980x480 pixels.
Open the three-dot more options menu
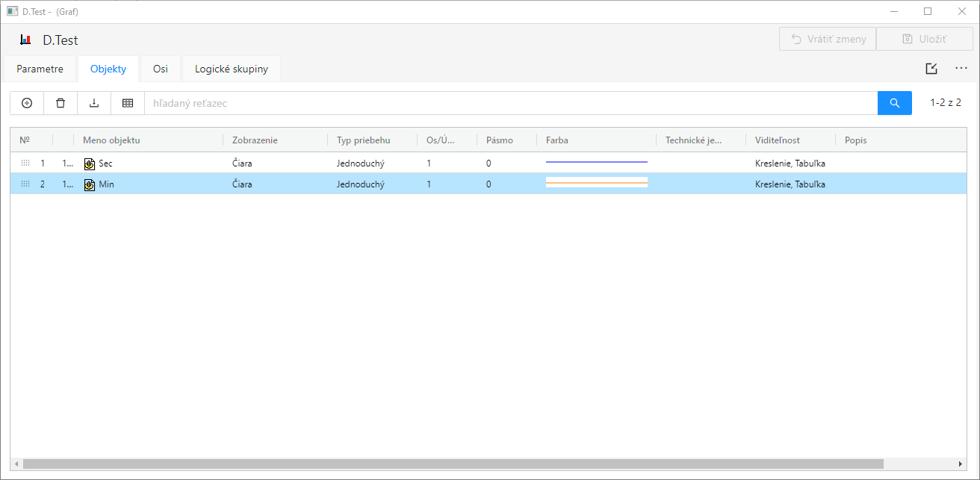[x=961, y=69]
